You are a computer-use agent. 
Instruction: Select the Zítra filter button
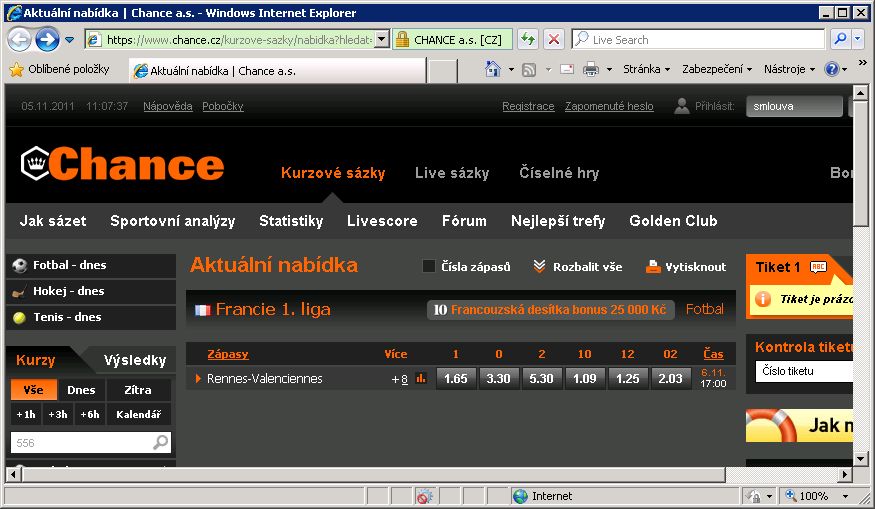pyautogui.click(x=138, y=390)
